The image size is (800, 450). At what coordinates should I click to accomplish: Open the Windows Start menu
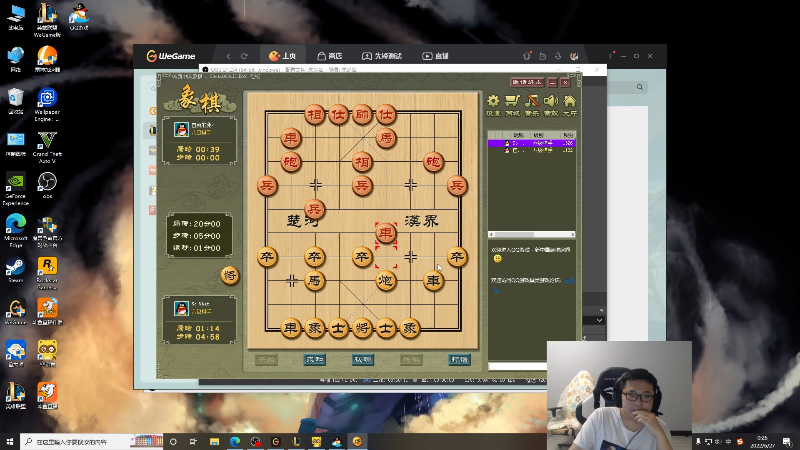coord(10,441)
